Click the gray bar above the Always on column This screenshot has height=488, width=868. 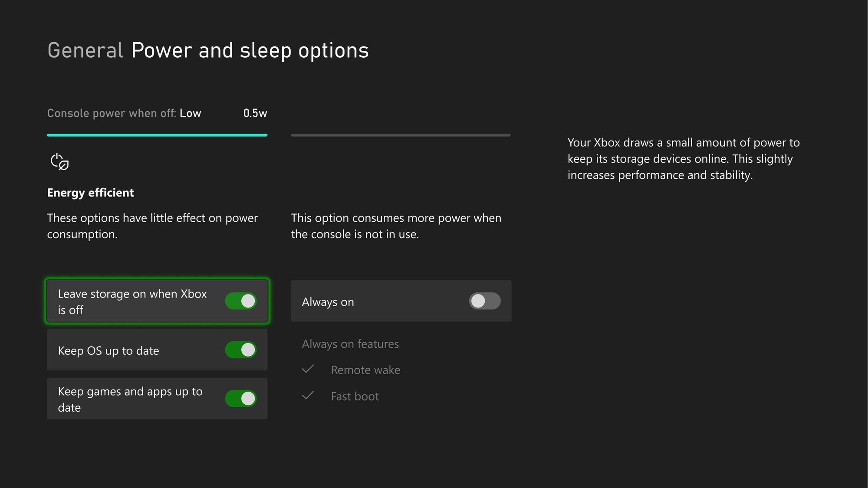[x=401, y=135]
